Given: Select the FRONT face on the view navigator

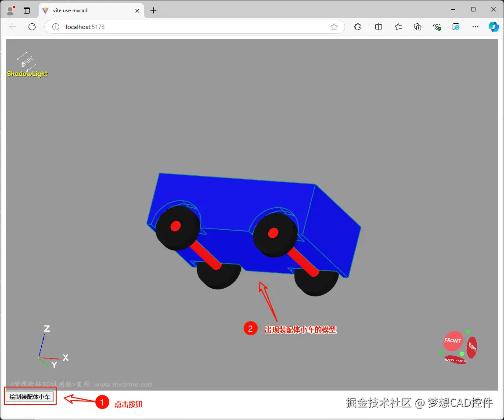Looking at the screenshot, I should [453, 340].
